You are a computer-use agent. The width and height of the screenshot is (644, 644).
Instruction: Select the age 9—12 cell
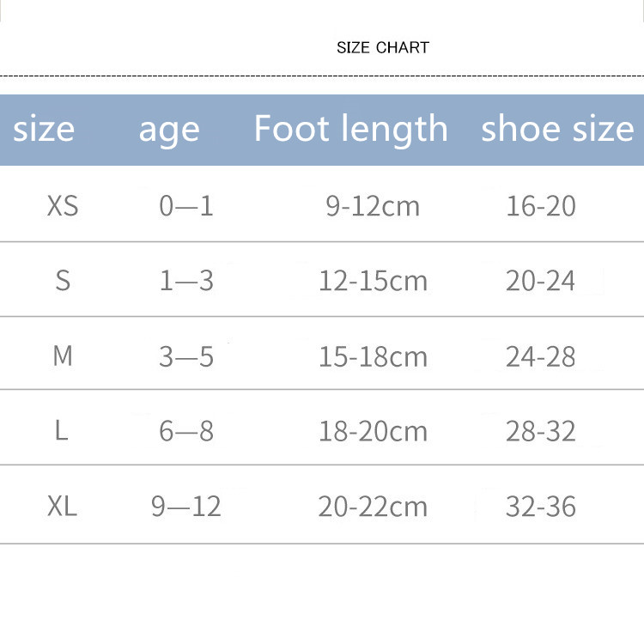click(186, 507)
